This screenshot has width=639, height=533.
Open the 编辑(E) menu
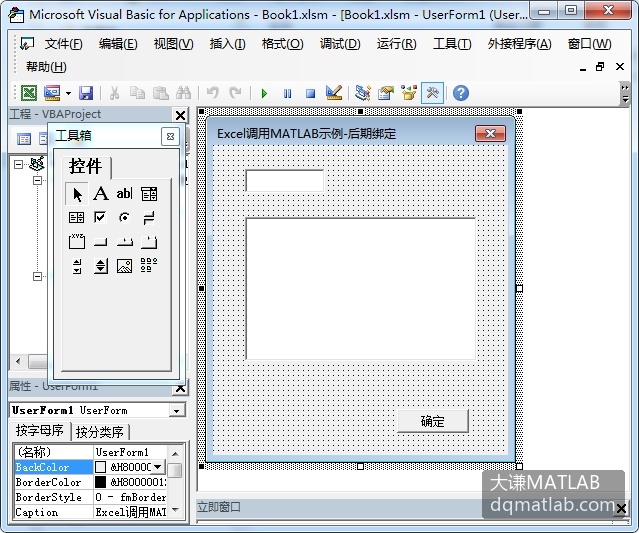118,44
